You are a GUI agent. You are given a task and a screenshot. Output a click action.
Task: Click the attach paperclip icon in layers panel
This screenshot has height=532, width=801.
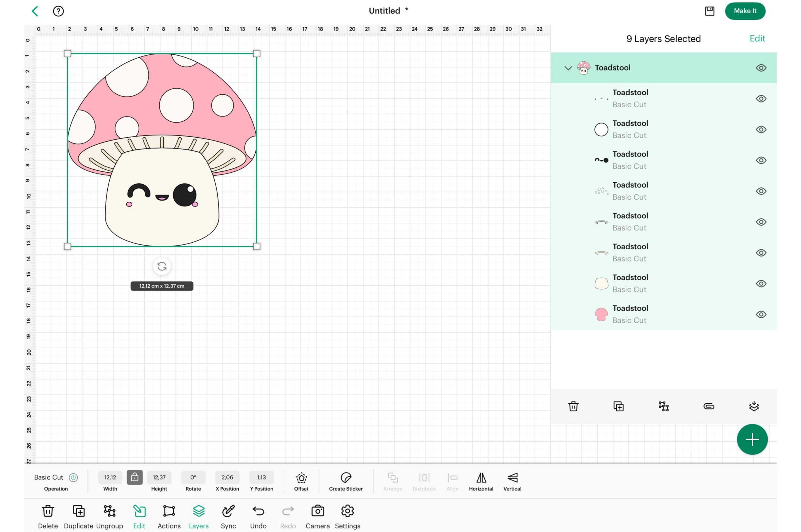709,406
